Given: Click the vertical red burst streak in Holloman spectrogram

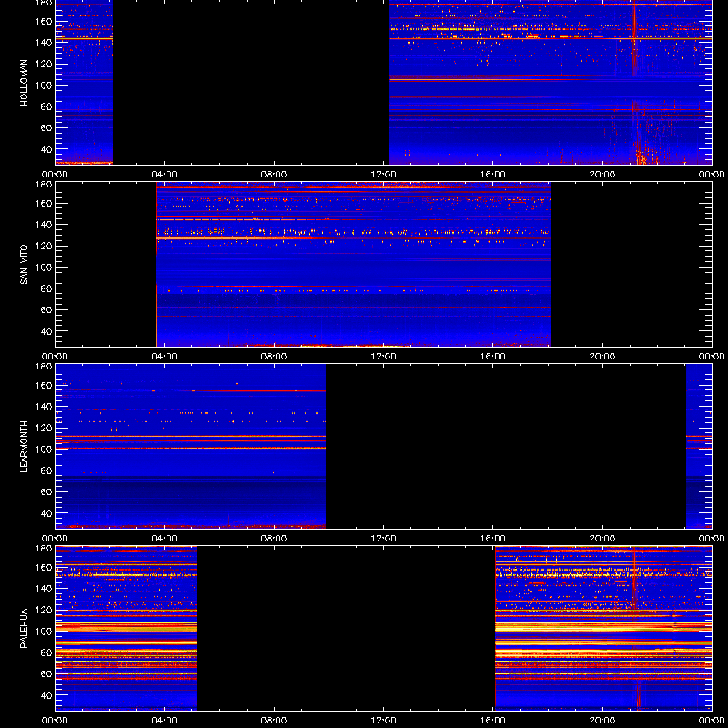Looking at the screenshot, I should (x=634, y=39).
